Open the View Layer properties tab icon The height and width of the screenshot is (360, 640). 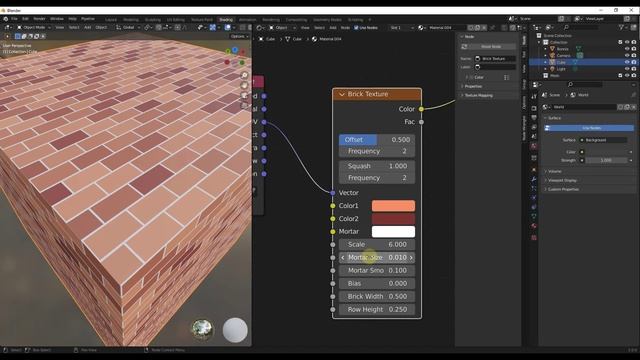coord(534,127)
